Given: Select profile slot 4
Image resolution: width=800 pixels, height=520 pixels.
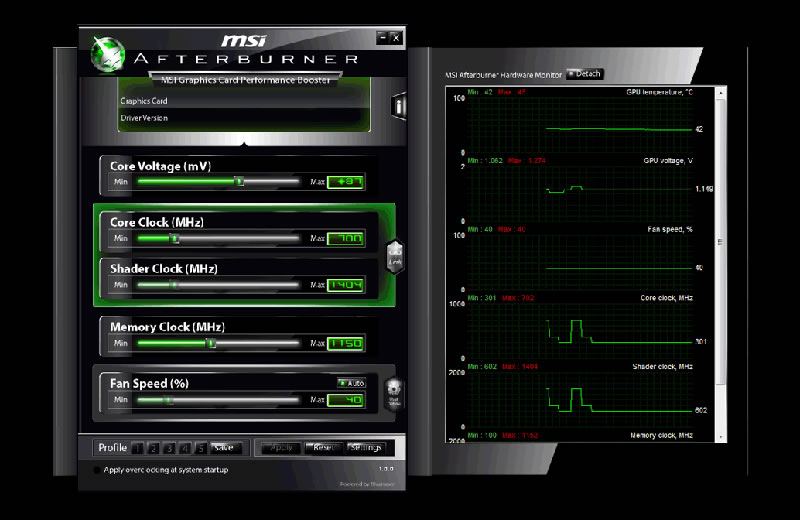Looking at the screenshot, I should pos(185,448).
